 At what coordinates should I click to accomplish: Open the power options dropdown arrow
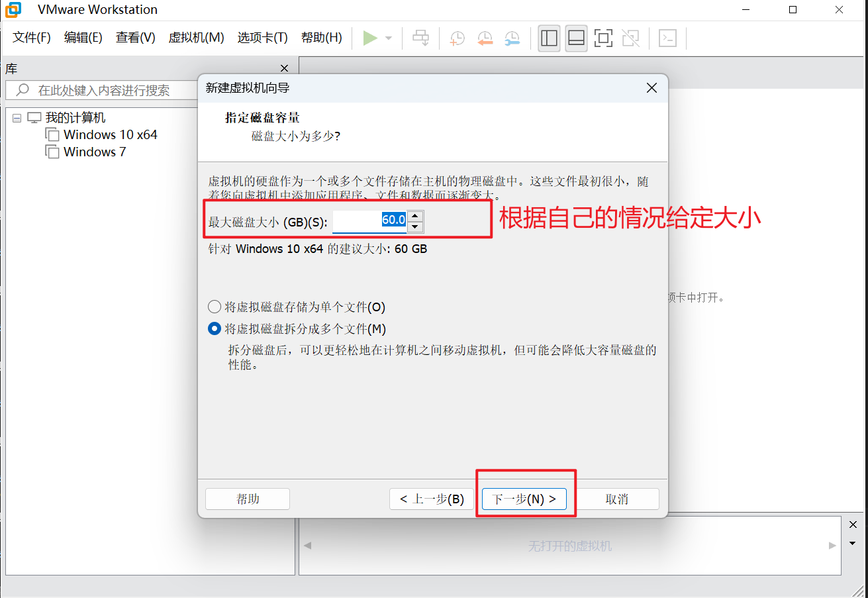pos(389,38)
